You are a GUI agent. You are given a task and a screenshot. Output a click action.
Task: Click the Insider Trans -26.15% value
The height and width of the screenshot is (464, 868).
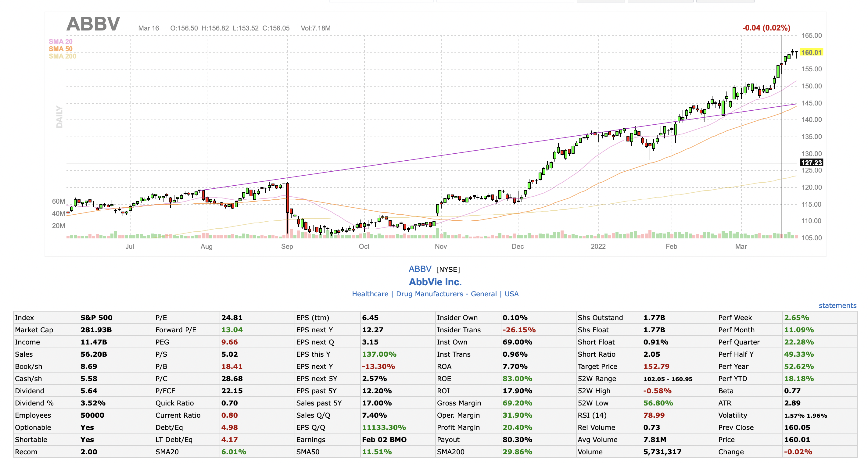(x=519, y=330)
